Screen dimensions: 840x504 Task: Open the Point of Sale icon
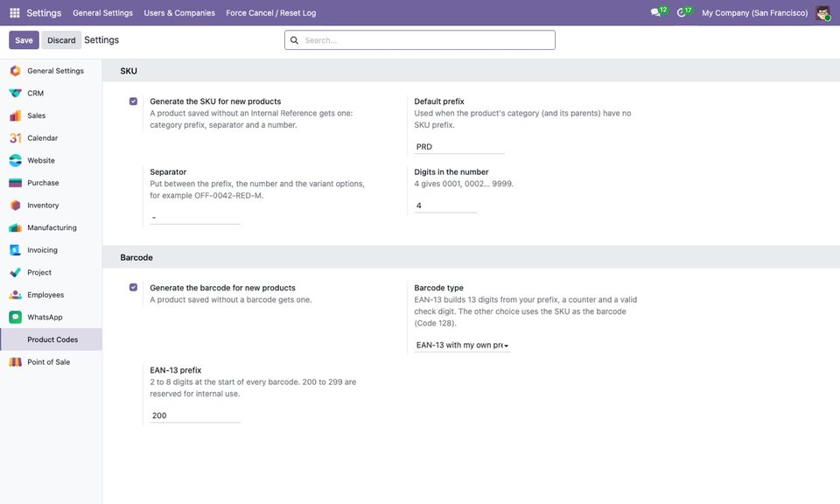coord(16,362)
